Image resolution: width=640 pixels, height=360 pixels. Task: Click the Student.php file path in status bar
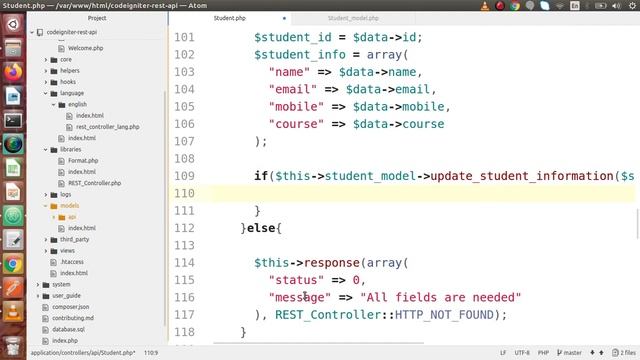(82, 353)
